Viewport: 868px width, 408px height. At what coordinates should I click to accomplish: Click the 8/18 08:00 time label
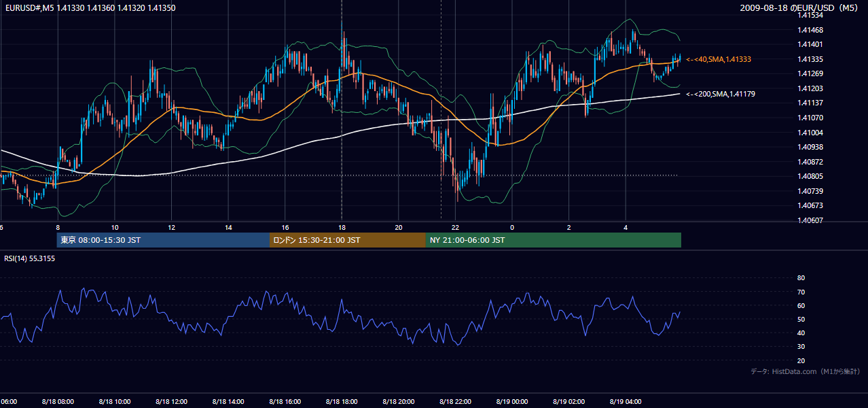[58, 401]
